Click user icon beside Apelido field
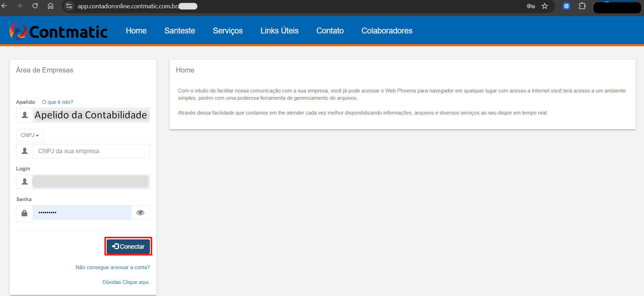Screen dimensions: 644x296 [25, 115]
